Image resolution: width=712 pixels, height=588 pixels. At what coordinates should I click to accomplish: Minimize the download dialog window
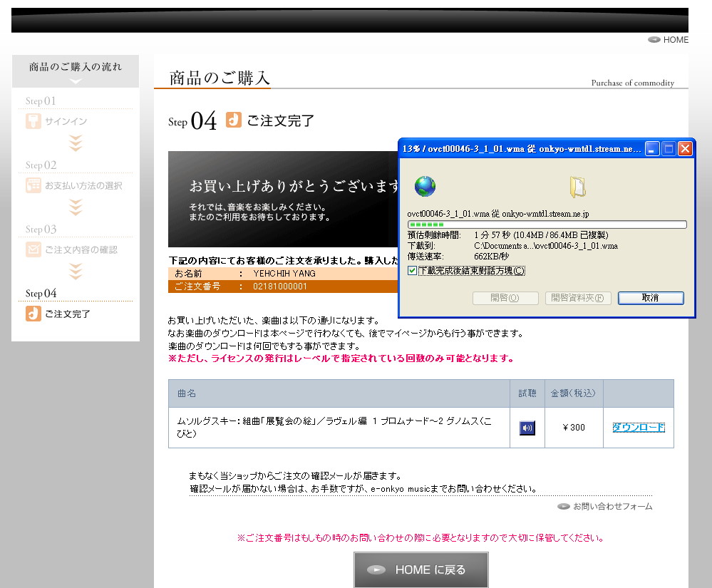tap(652, 148)
